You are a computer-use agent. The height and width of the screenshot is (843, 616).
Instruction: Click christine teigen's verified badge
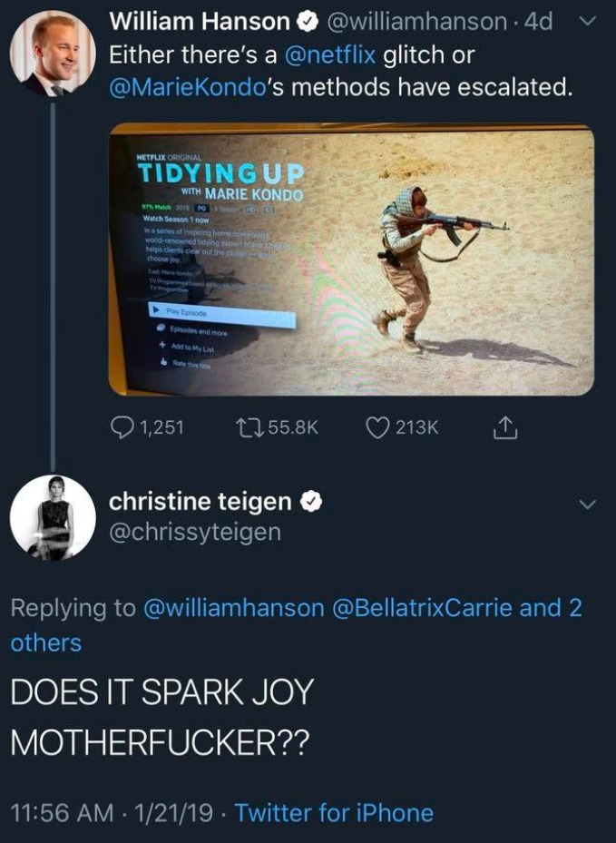308,501
